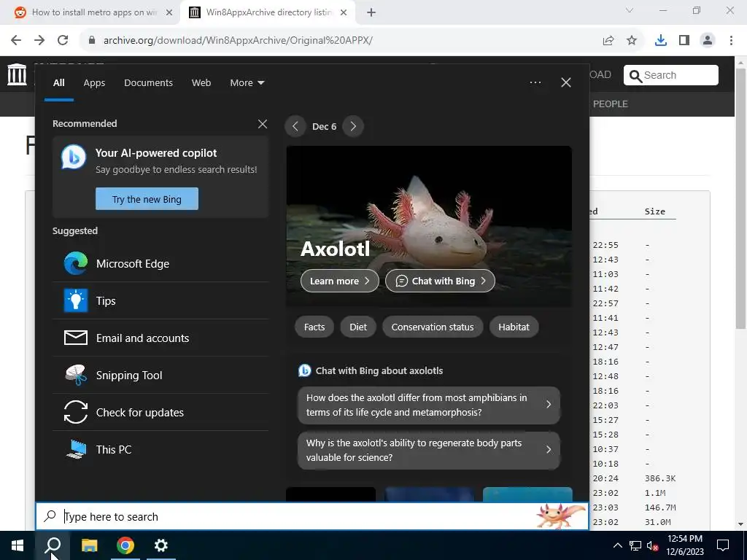Toggle Chrome side panel icon
The width and height of the screenshot is (747, 560).
point(684,41)
